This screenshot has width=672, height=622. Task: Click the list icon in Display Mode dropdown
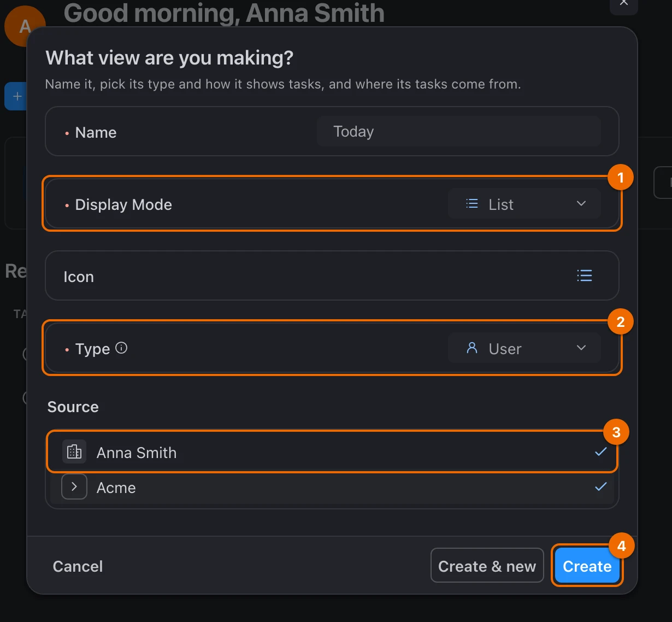coord(472,204)
